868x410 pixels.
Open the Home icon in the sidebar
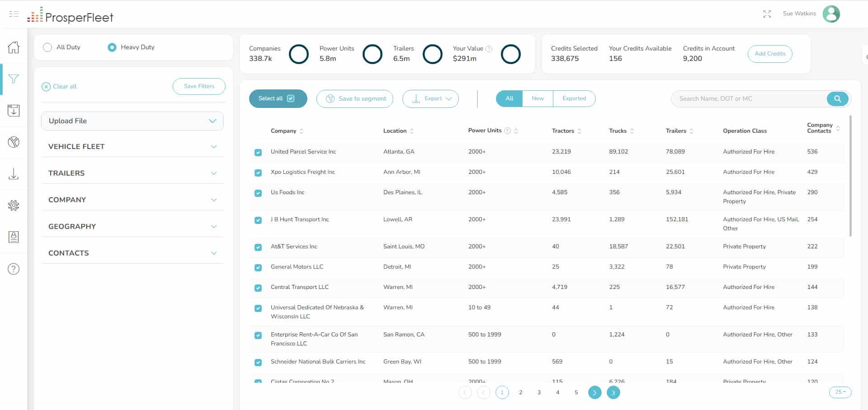14,47
